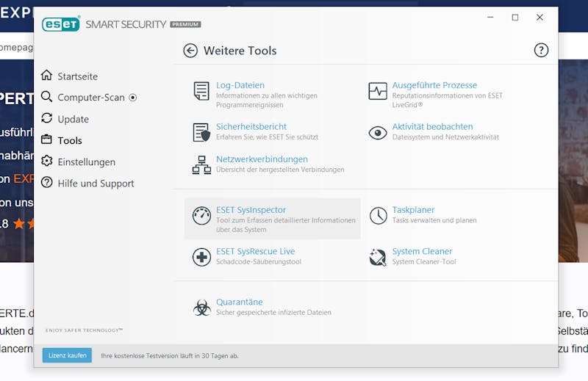Image resolution: width=588 pixels, height=381 pixels.
Task: Open Computer-Scan section
Action: coord(91,98)
